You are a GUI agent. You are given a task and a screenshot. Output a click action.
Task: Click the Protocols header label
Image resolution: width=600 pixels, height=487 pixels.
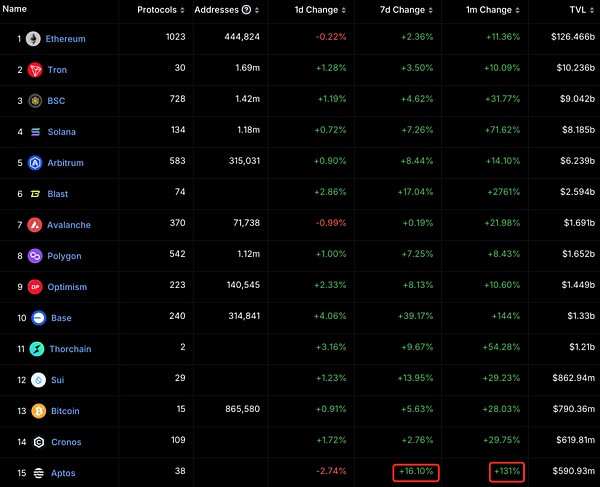tap(157, 10)
